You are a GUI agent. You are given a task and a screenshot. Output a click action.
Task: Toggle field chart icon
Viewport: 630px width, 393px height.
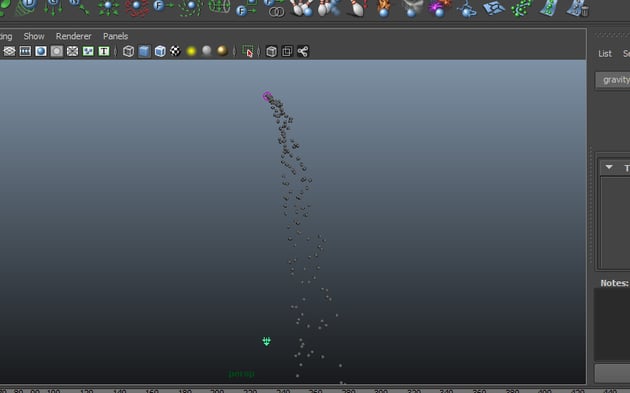pyautogui.click(x=72, y=51)
